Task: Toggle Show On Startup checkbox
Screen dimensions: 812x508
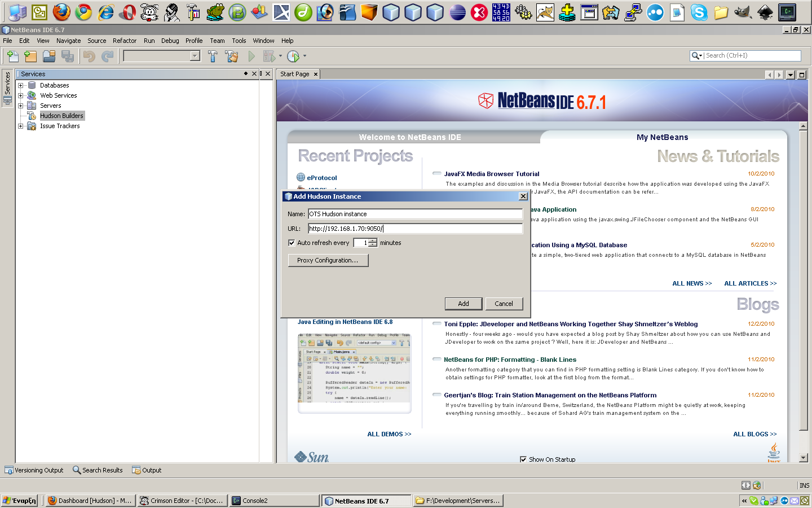Action: (523, 459)
